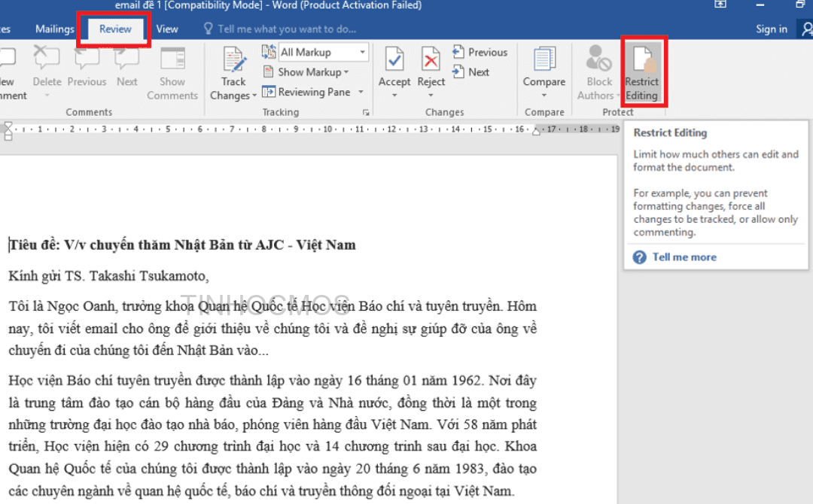Image resolution: width=813 pixels, height=504 pixels.
Task: Expand the Accept dropdown arrow
Action: pos(394,96)
